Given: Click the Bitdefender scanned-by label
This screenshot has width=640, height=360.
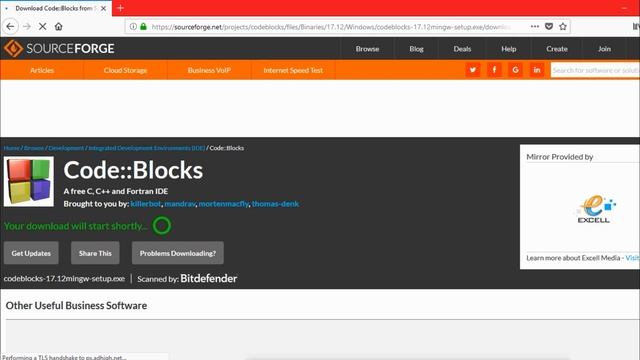Looking at the screenshot, I should click(x=209, y=278).
